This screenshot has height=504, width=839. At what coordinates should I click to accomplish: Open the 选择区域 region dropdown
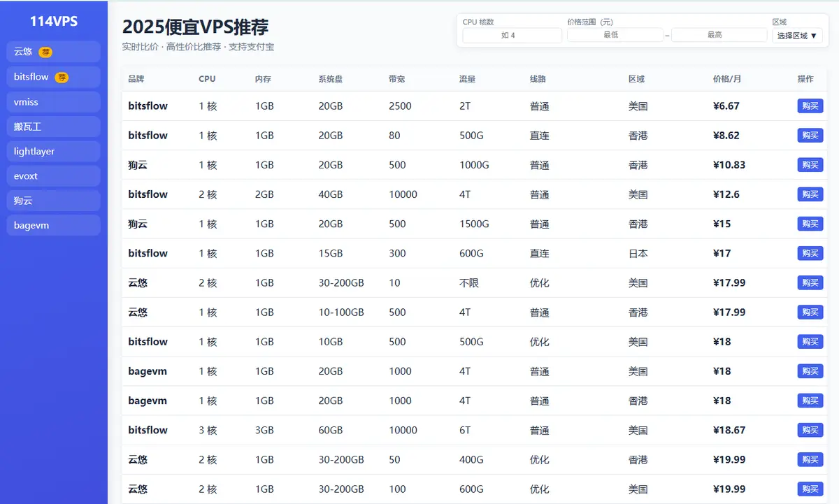(797, 35)
